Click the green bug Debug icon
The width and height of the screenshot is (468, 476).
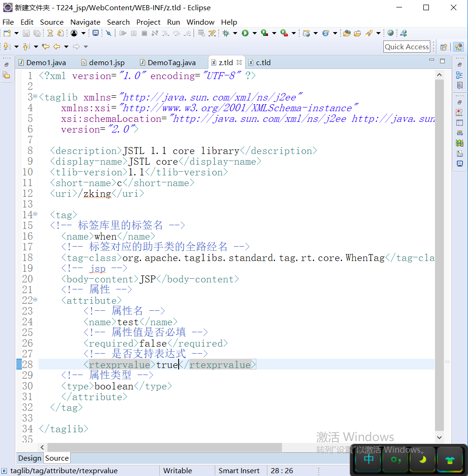pyautogui.click(x=226, y=33)
